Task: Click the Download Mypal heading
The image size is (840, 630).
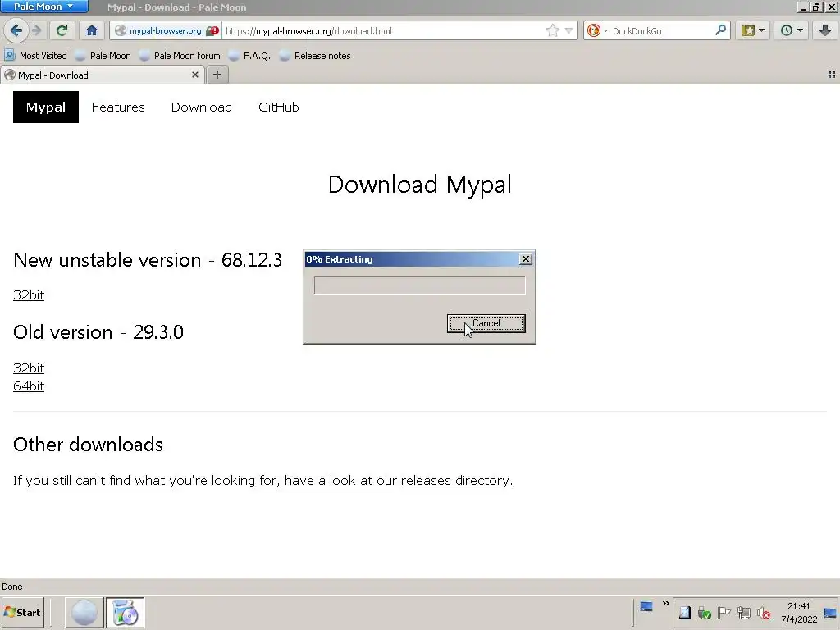Action: [419, 185]
